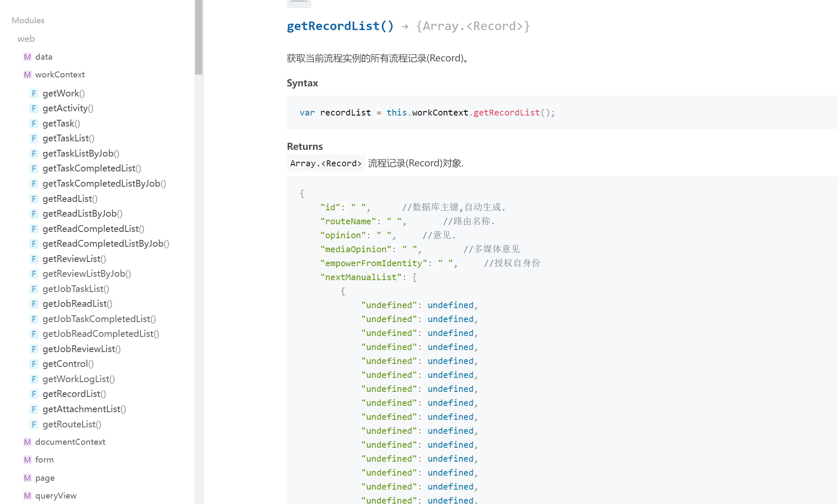
Task: Open the getRecordList() sidebar entry
Action: [74, 394]
